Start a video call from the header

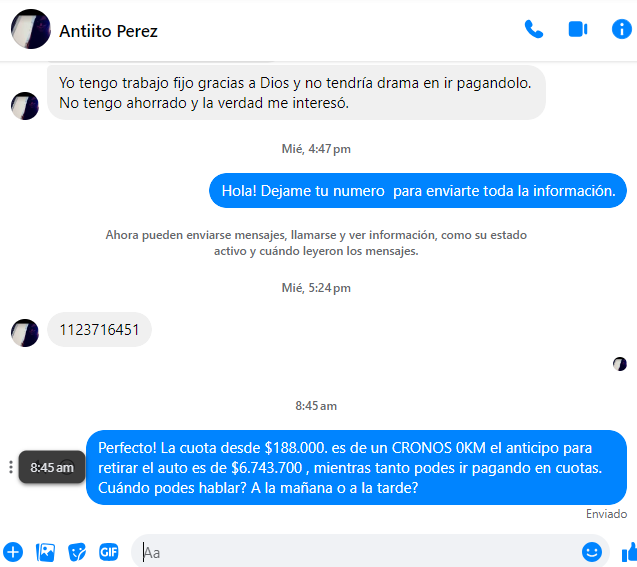click(x=578, y=29)
